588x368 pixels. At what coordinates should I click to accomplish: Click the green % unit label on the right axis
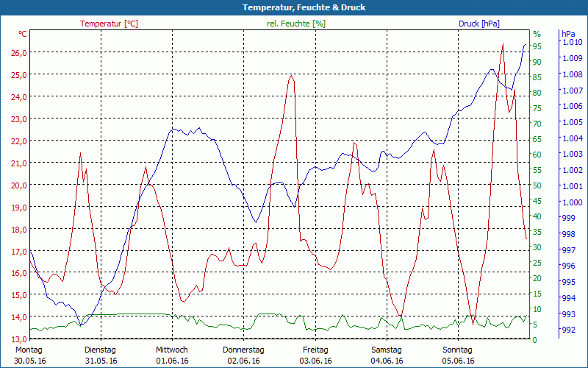(537, 34)
